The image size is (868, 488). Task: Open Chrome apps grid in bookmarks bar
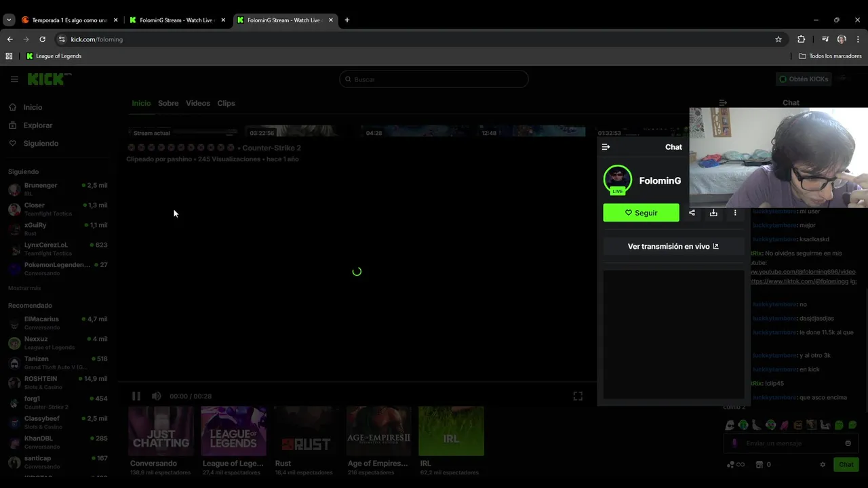click(x=9, y=56)
